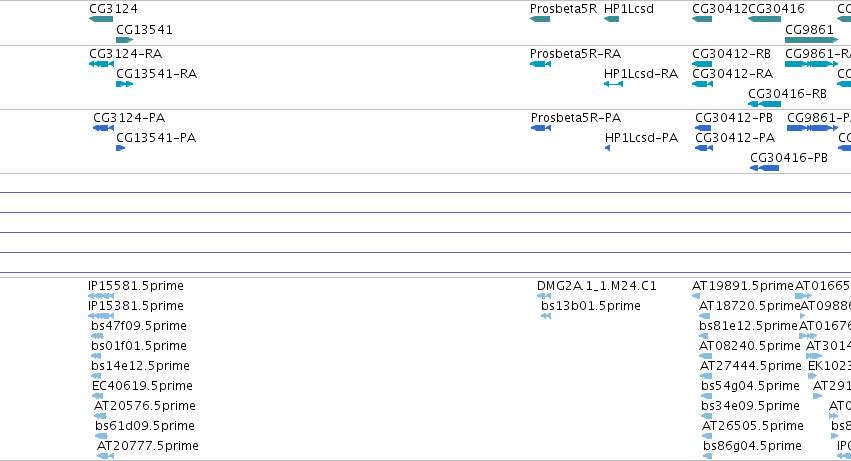This screenshot has height=461, width=851.
Task: Select protein CG3124-PA
Action: coord(104,128)
